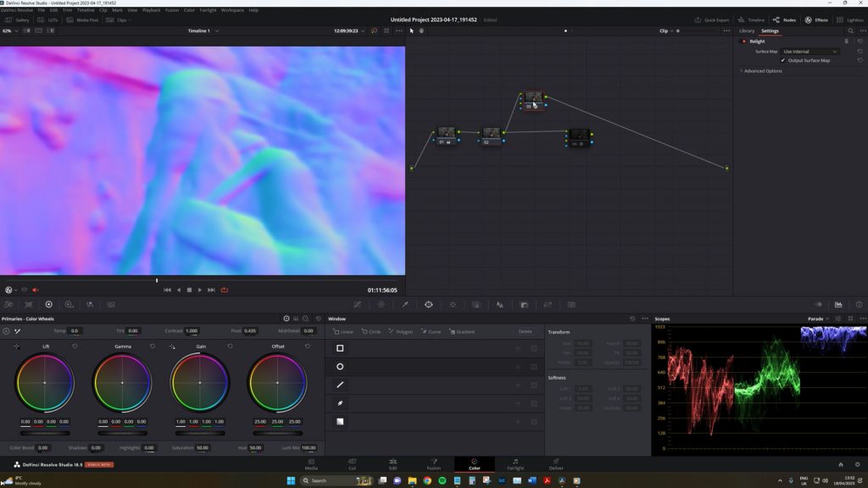Viewport: 868px width, 488px height.
Task: Open the Information panel icon
Action: tap(859, 304)
